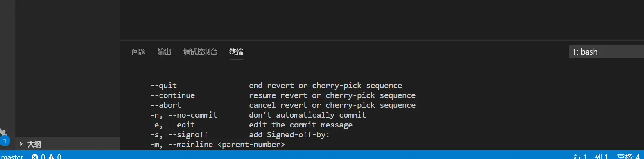This screenshot has height=159, width=644.
Task: Click 列 1 column indicator in status bar
Action: tap(601, 156)
